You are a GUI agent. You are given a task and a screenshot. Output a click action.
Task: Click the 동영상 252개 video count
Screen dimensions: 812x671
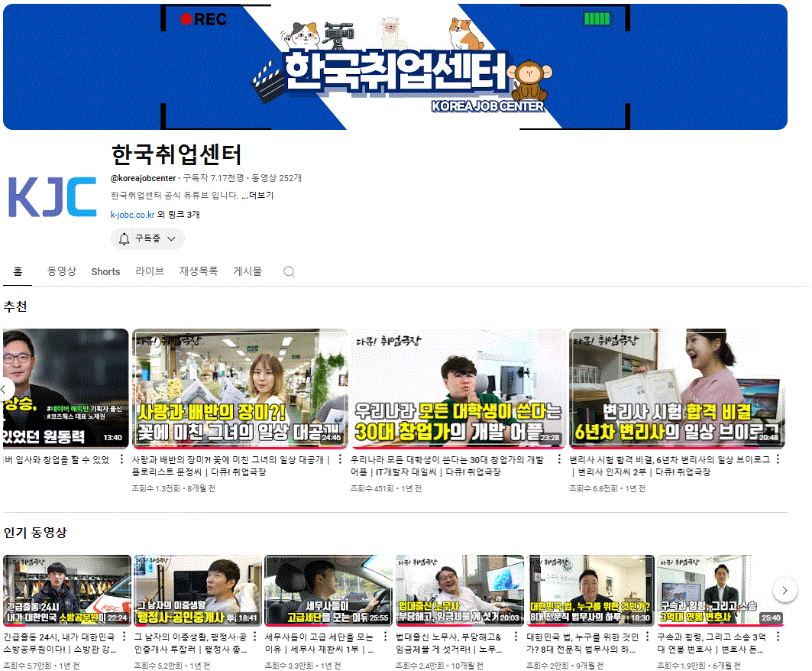(x=277, y=178)
